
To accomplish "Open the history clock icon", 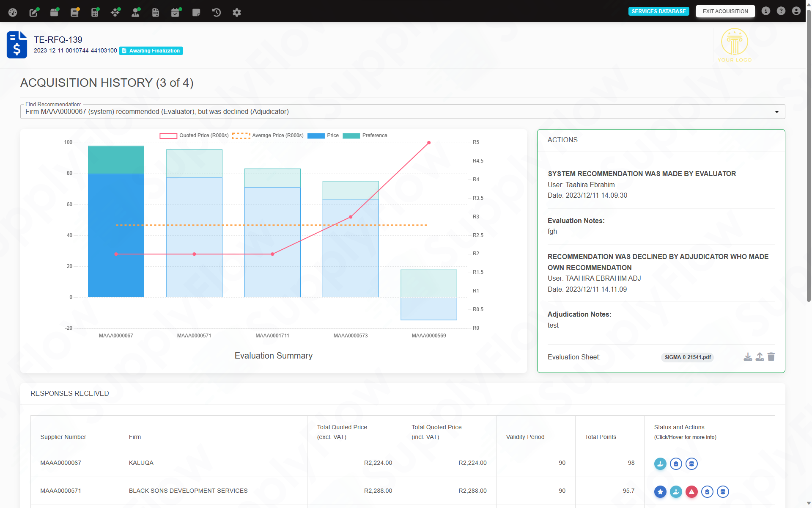I will (x=217, y=12).
